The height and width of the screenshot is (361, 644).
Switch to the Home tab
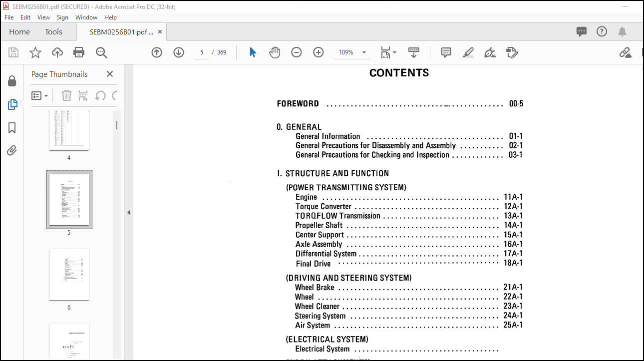[19, 31]
